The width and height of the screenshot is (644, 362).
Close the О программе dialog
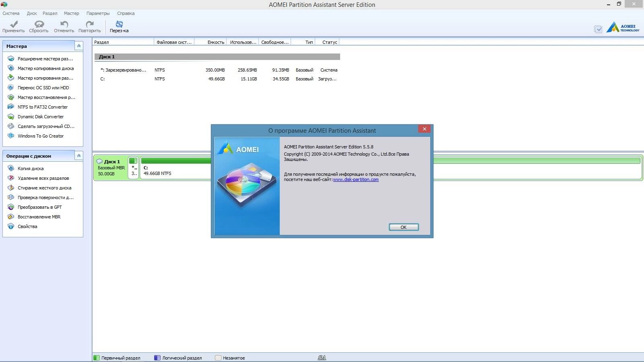pos(424,129)
